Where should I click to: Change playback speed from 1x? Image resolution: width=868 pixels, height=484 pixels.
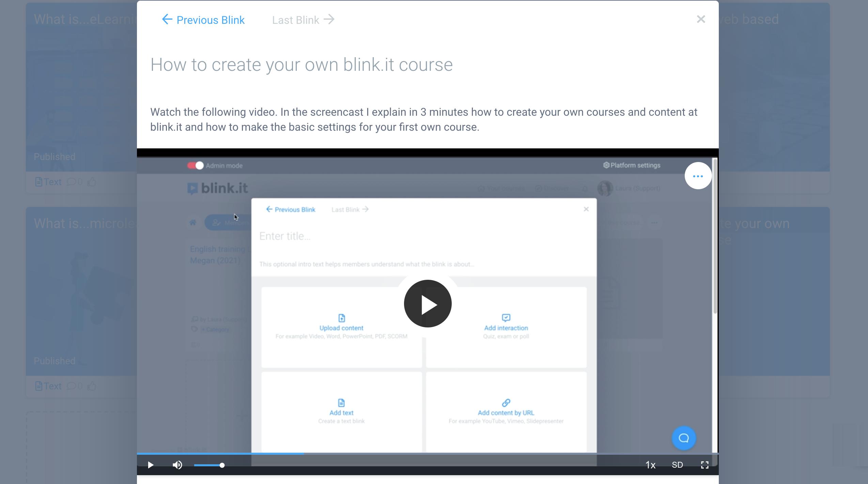tap(650, 465)
